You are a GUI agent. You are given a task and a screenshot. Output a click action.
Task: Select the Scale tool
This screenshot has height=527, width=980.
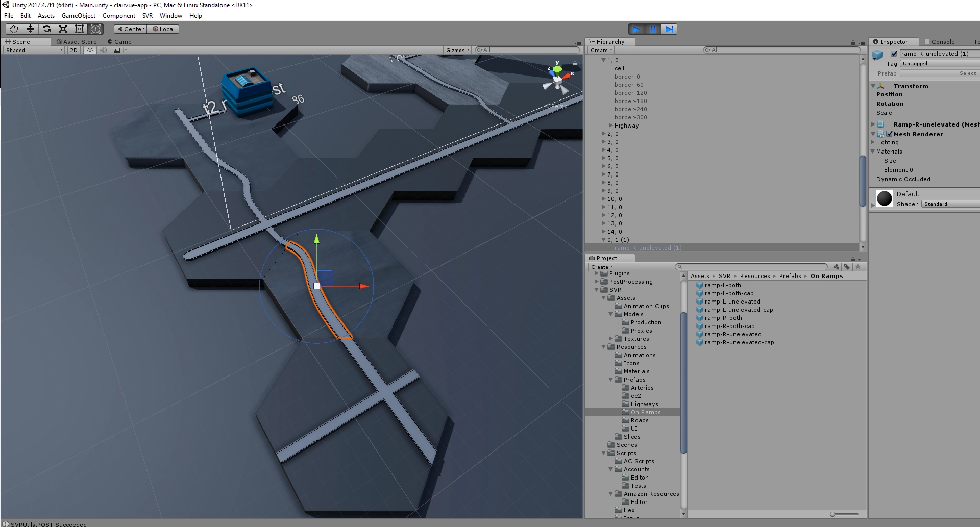point(63,29)
